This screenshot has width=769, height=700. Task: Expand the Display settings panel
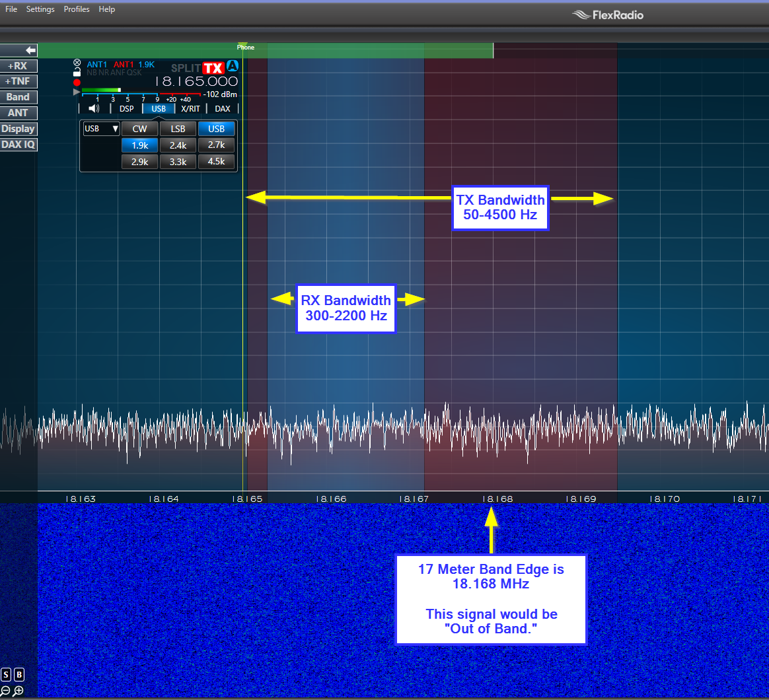[x=18, y=129]
